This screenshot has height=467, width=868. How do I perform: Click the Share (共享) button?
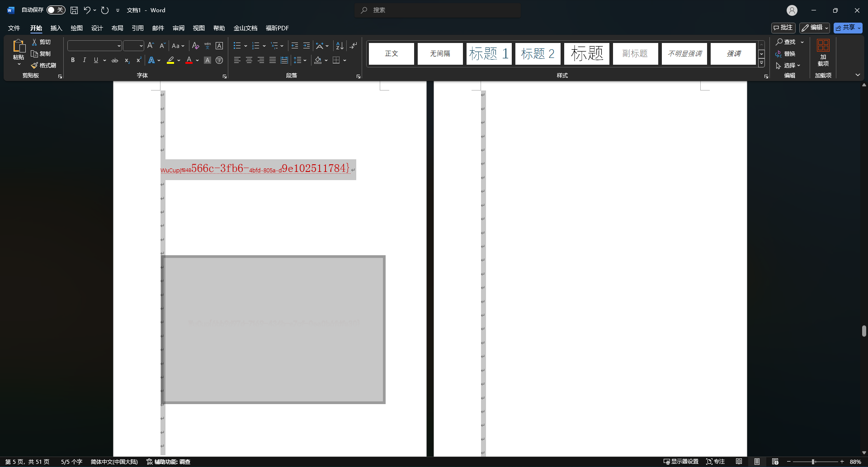[x=848, y=28]
